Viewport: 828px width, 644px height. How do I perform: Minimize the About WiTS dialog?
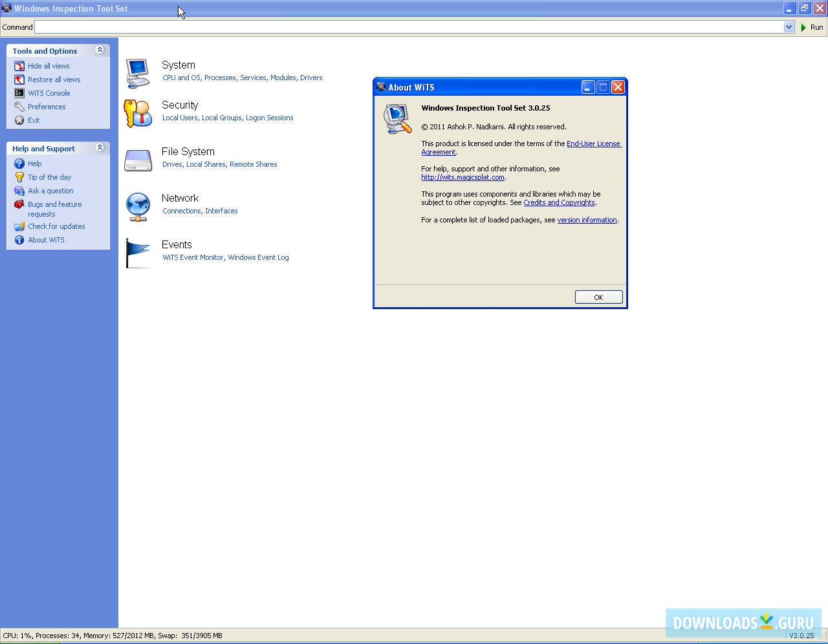click(588, 87)
